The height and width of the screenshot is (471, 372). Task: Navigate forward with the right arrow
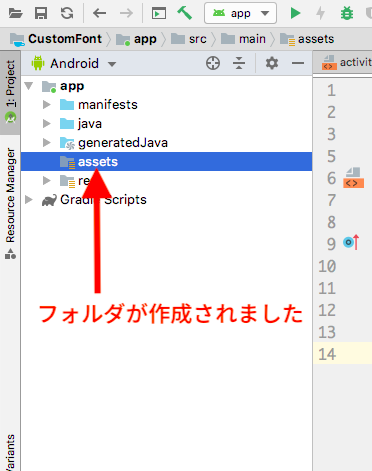click(x=126, y=13)
